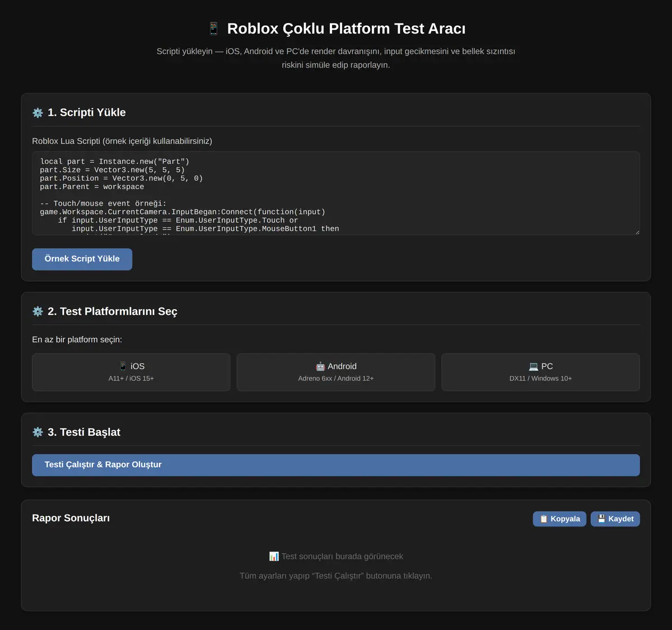Image resolution: width=672 pixels, height=630 pixels.
Task: Click the gear icon next to 2. Test Platformlarını Seç
Action: 38,311
